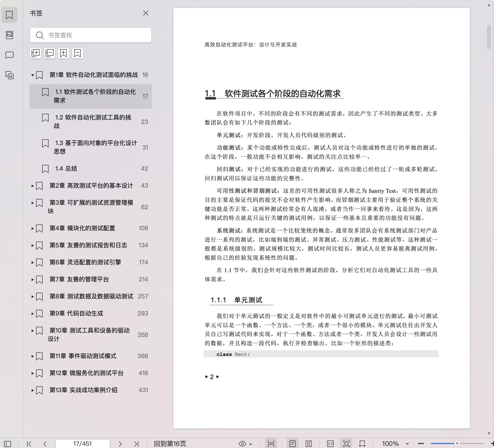Click bookmark icon next to 1.4 总结

tap(45, 169)
